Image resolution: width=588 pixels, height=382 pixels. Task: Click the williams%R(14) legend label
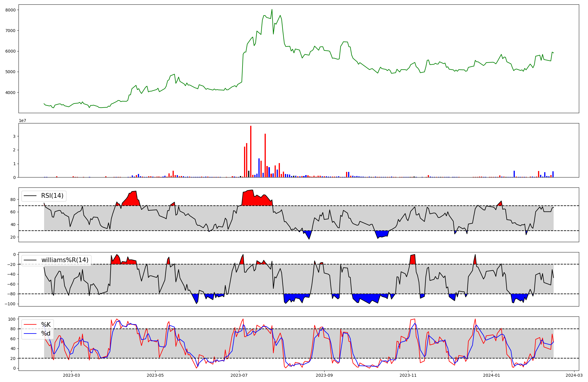click(65, 260)
